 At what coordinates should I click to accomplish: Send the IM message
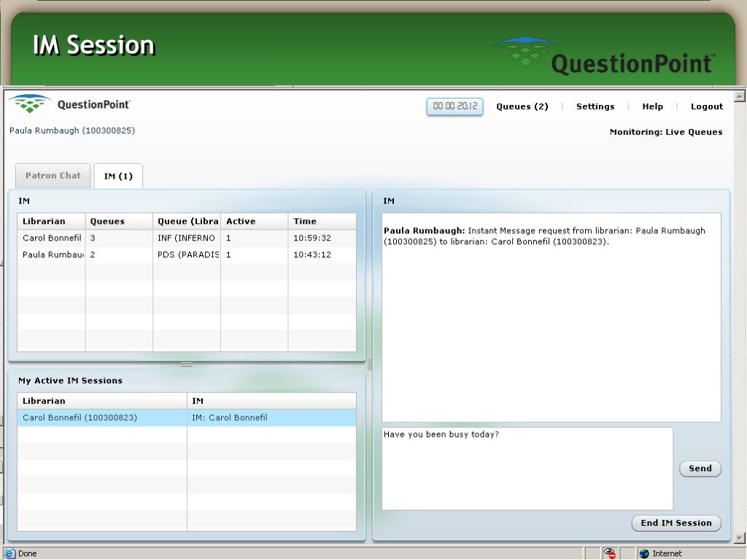pos(700,468)
